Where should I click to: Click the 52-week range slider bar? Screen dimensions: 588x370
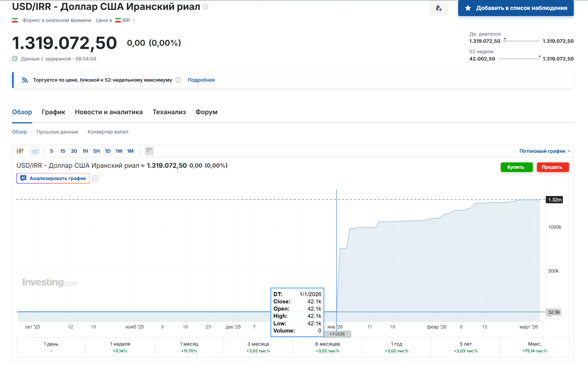[x=519, y=59]
